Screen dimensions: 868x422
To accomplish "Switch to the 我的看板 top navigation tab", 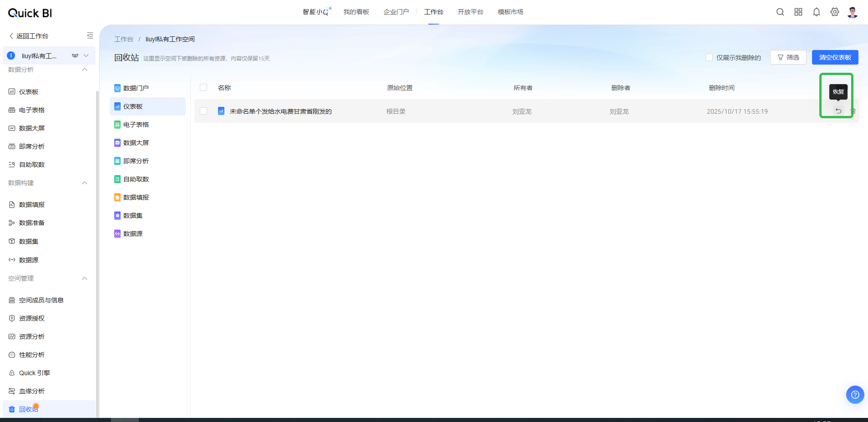I will pos(356,12).
